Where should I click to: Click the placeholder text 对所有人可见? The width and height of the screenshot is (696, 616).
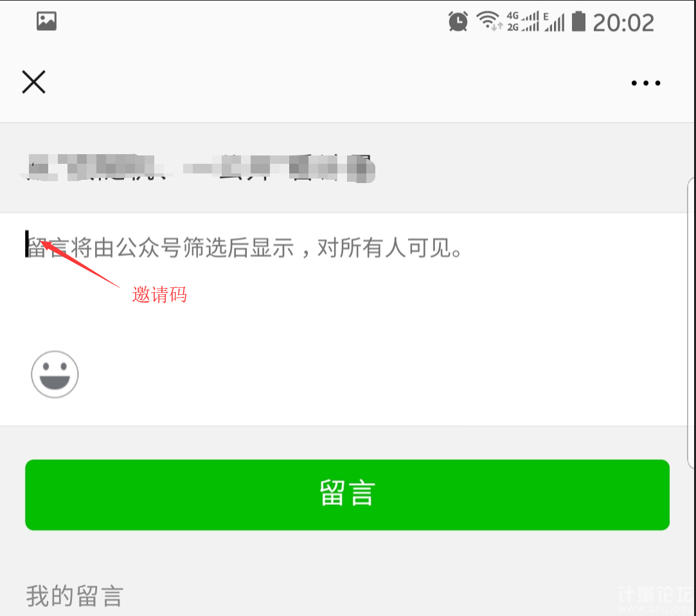tap(385, 248)
